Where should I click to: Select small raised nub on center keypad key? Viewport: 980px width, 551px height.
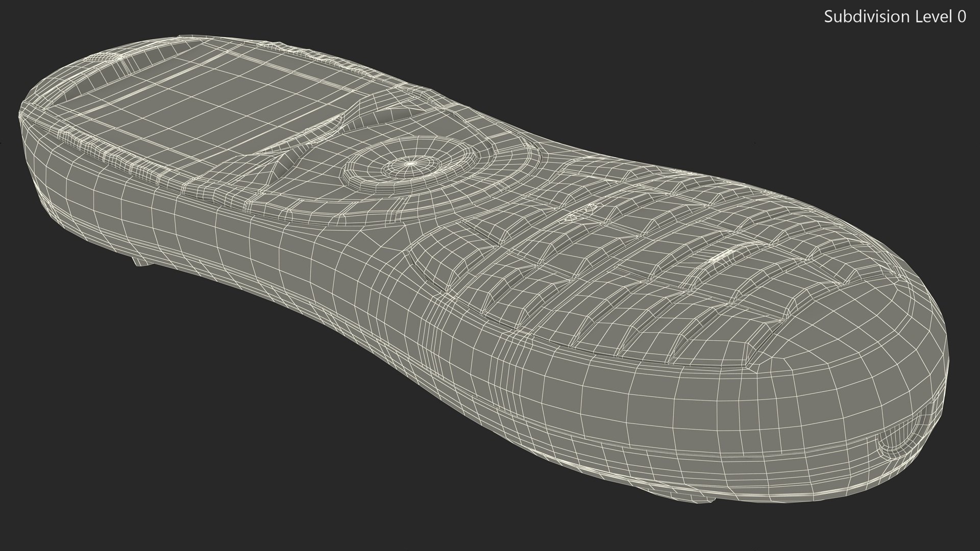click(x=592, y=207)
